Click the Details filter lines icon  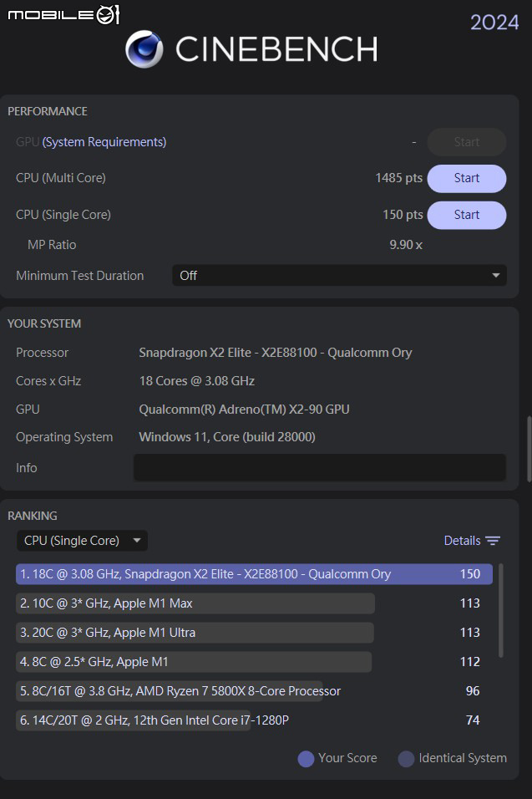point(493,541)
